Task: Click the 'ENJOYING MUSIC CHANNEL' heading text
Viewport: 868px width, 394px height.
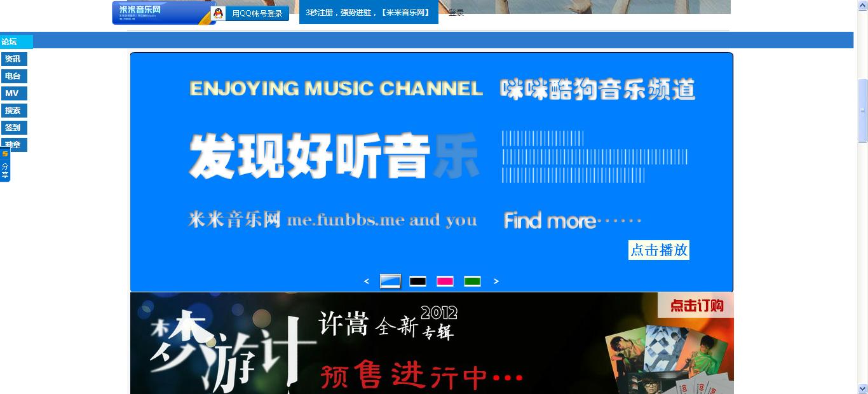Action: 336,88
